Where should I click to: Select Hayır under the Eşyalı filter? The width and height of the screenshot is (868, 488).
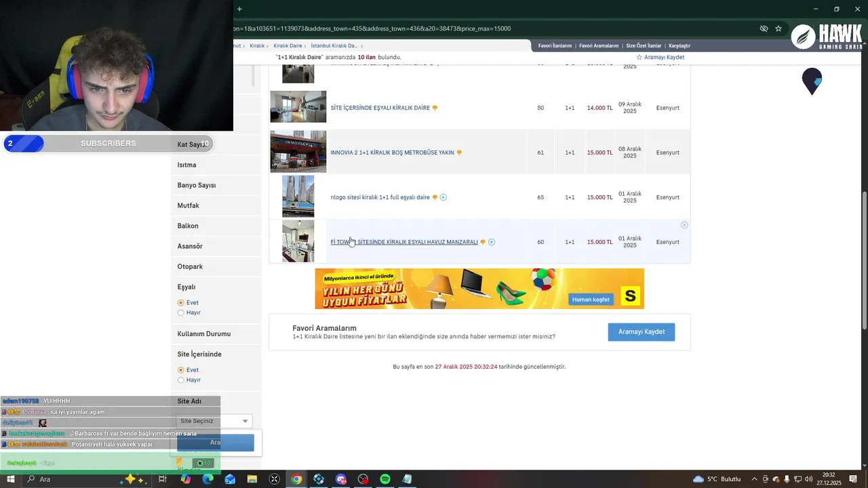click(x=180, y=313)
